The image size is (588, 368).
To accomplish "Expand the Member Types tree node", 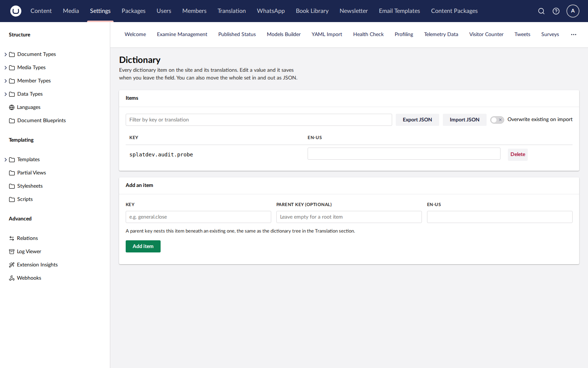I will [x=6, y=81].
